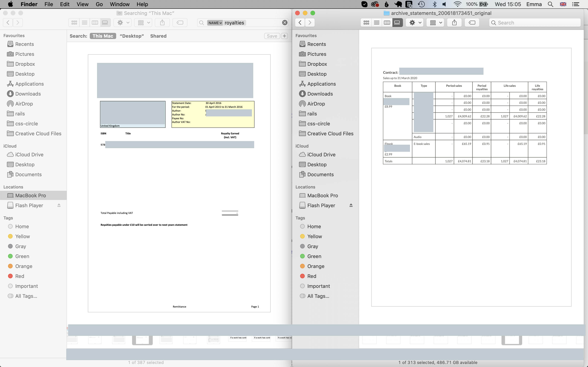Switch right window to list view
The image size is (588, 367).
pyautogui.click(x=377, y=23)
